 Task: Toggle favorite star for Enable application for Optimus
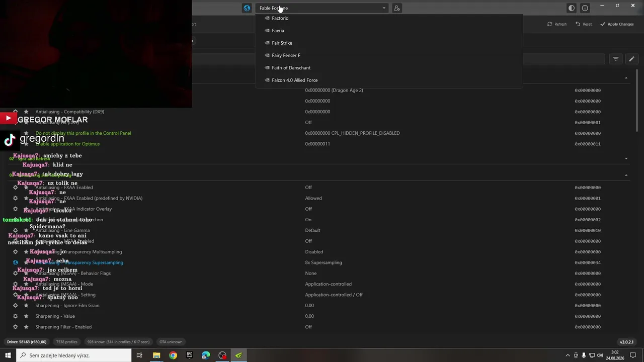click(26, 144)
